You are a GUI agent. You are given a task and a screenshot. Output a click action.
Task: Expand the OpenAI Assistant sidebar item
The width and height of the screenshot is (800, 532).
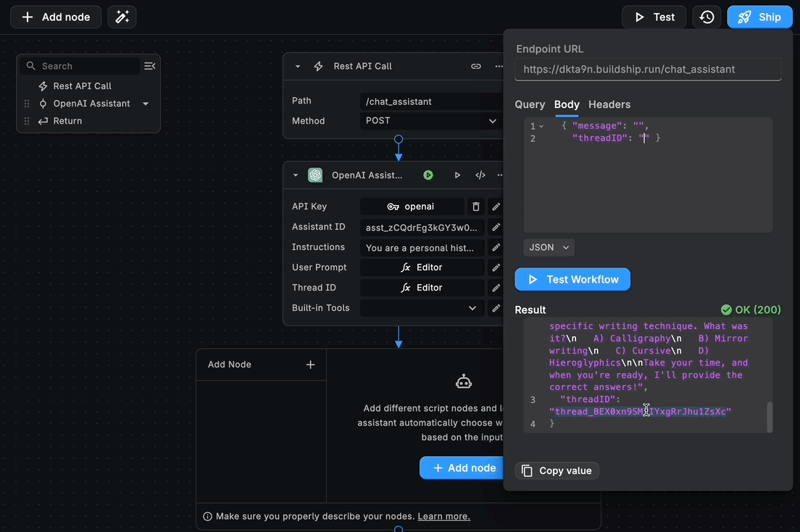click(145, 103)
